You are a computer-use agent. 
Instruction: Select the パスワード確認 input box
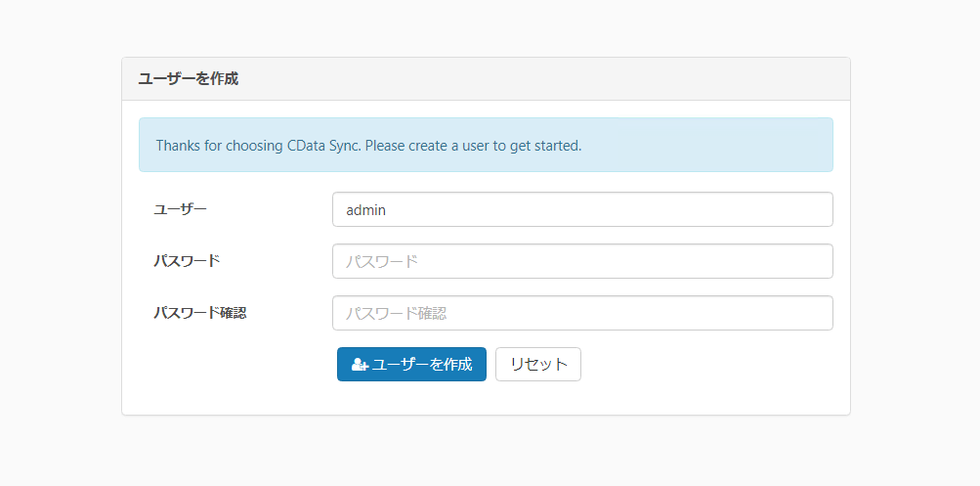coord(582,313)
